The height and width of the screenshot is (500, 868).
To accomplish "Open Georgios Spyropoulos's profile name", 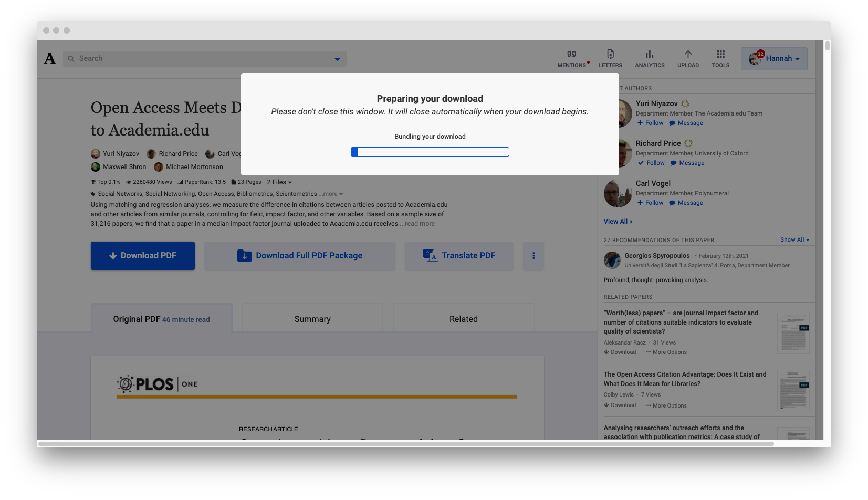I will (657, 256).
